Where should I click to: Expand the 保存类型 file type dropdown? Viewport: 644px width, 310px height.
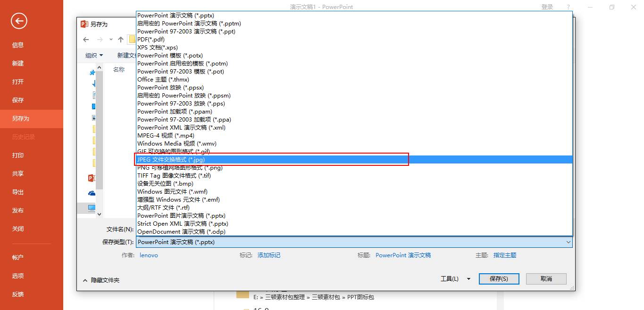[x=568, y=242]
